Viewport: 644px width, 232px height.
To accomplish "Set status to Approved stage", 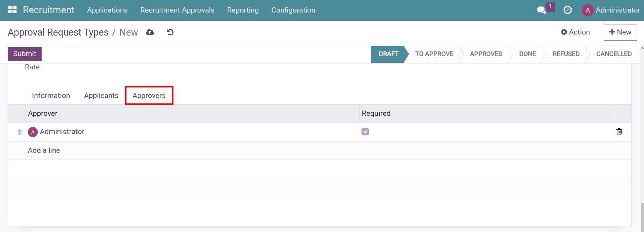I will tap(486, 54).
